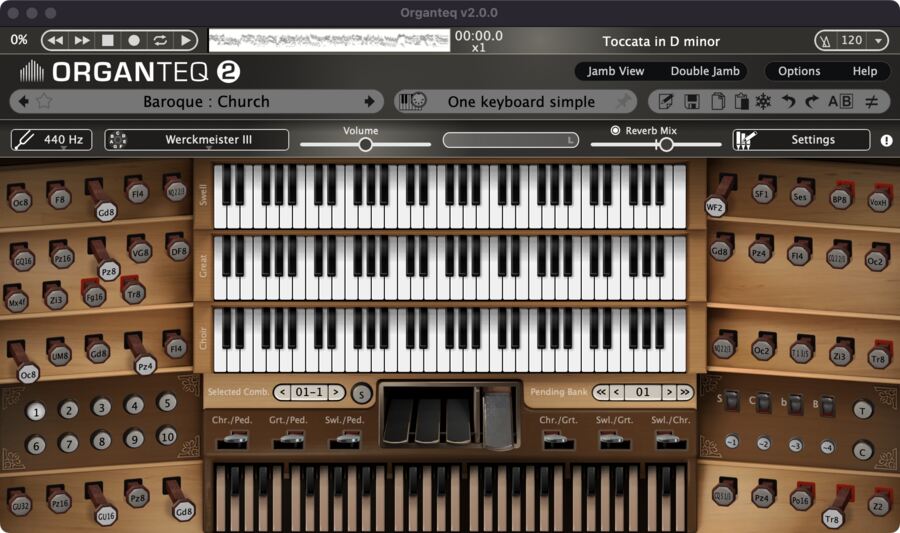Open the Options menu
Screen dimensions: 900x533
pyautogui.click(x=799, y=71)
